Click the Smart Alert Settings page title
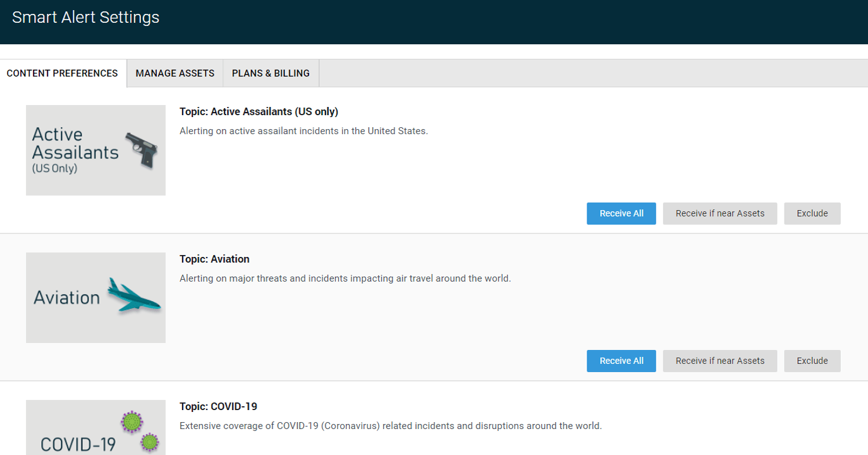868x455 pixels. coord(85,17)
